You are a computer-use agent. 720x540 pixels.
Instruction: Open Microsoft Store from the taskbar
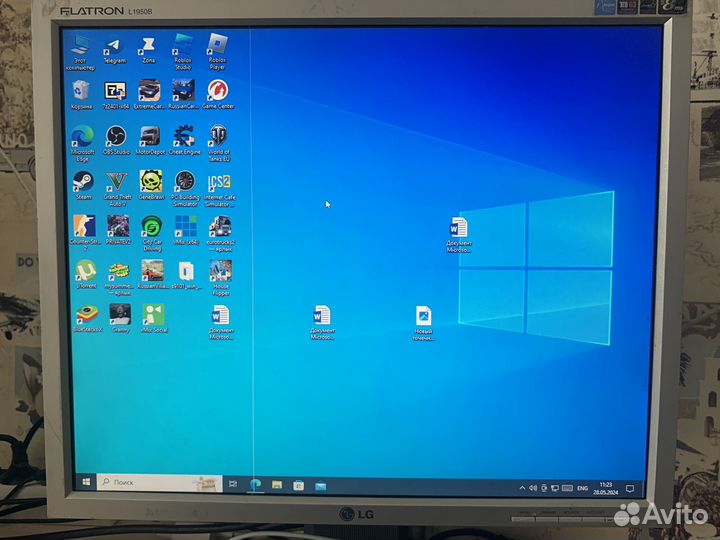click(298, 485)
